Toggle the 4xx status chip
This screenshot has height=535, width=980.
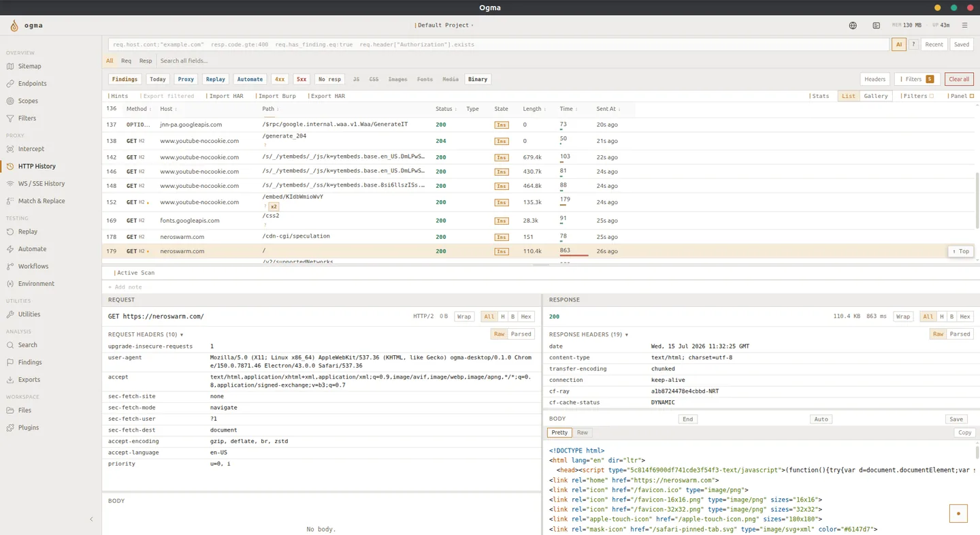(x=280, y=79)
